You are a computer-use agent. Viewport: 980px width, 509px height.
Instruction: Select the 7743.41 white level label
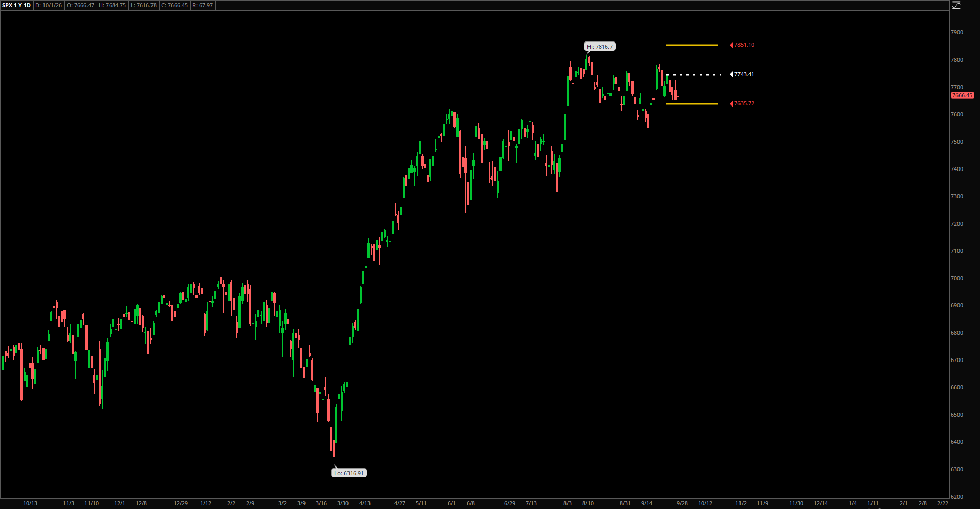click(x=744, y=74)
